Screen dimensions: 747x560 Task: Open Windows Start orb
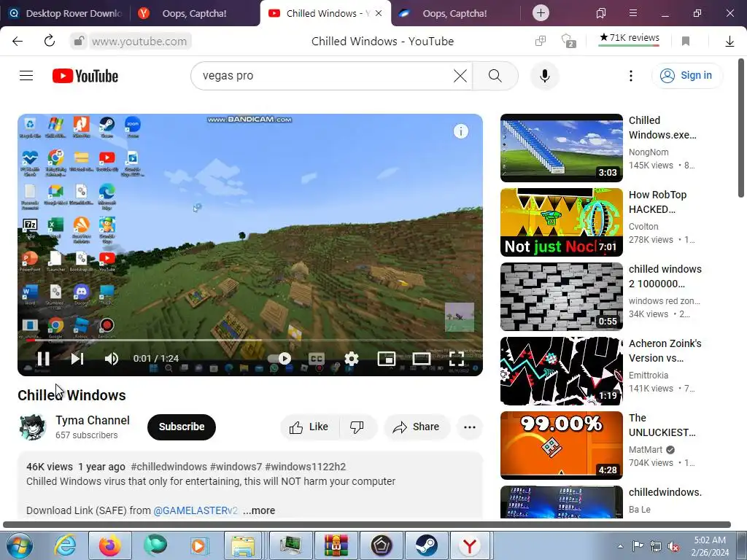point(20,545)
